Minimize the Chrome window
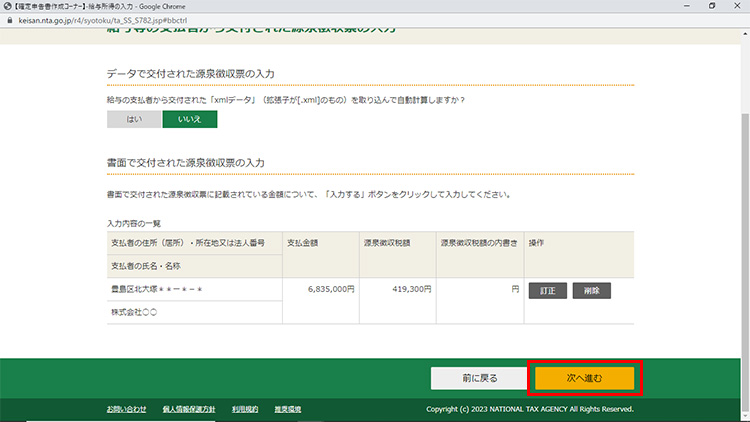Screen dimensions: 750x422 point(684,5)
